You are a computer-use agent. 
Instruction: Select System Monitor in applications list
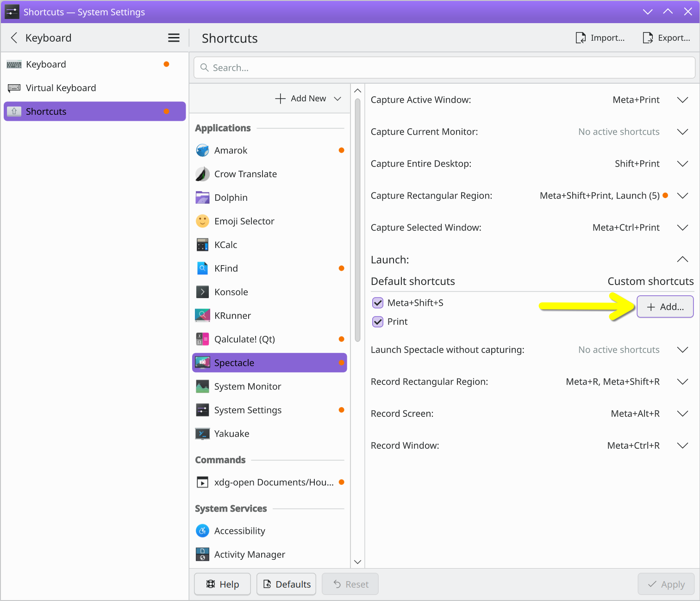pos(269,386)
